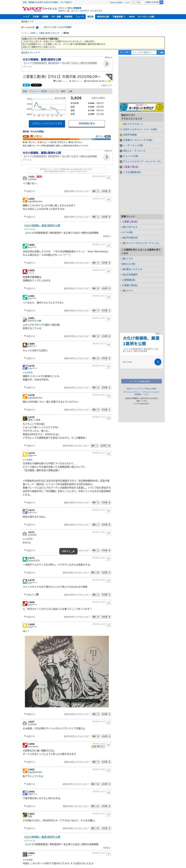186x868 pixels.
Task: Click avatar of comment 1471 tatoka2222
Action: [25, 559]
